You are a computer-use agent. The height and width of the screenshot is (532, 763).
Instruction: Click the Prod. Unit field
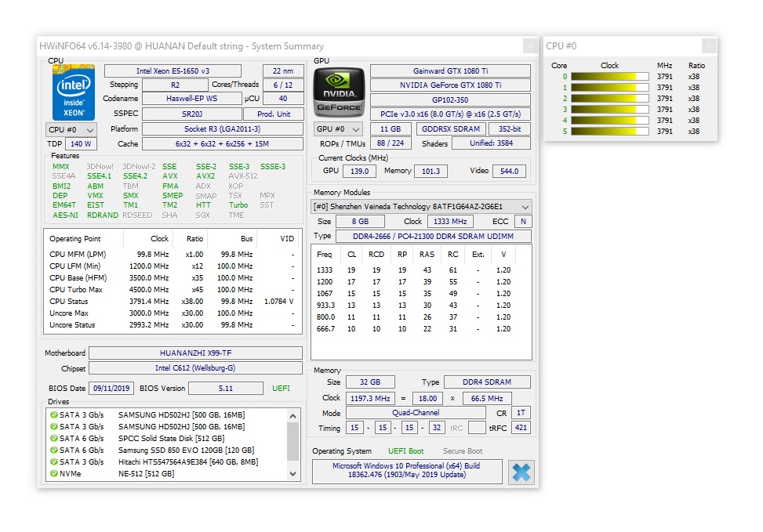[x=274, y=114]
